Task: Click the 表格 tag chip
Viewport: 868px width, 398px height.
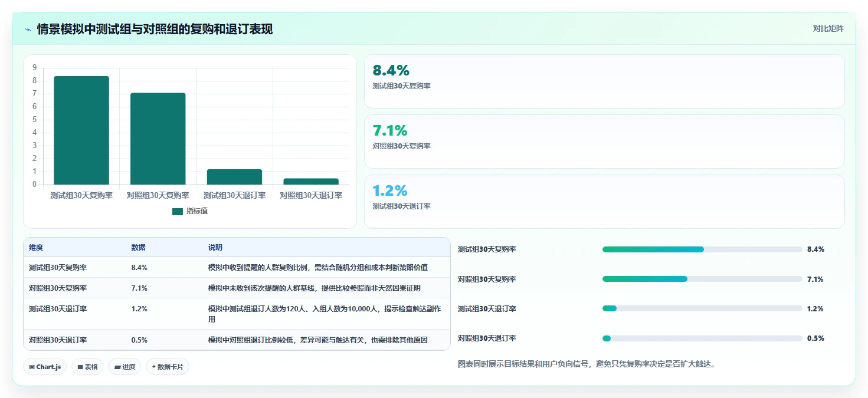Action: coord(87,367)
